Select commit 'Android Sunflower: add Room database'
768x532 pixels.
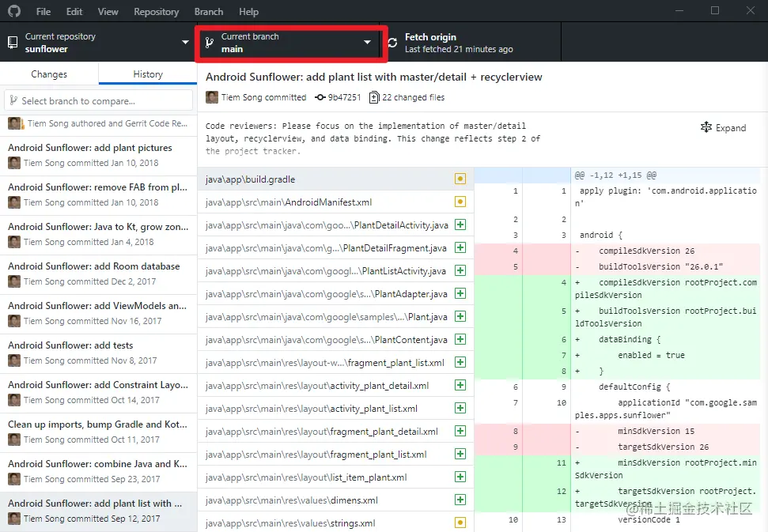(x=98, y=274)
